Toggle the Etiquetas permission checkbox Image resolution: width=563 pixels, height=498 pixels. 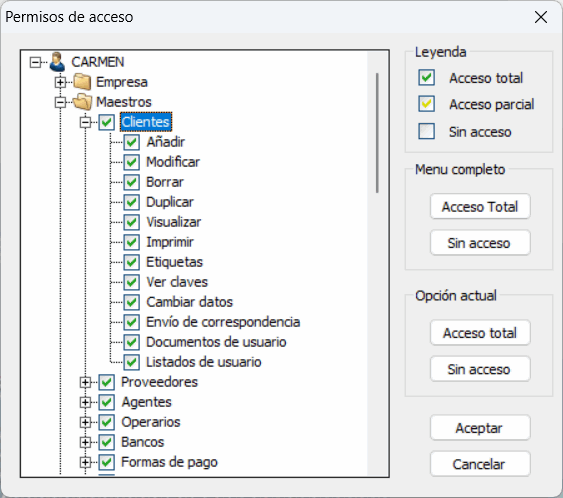coord(131,262)
